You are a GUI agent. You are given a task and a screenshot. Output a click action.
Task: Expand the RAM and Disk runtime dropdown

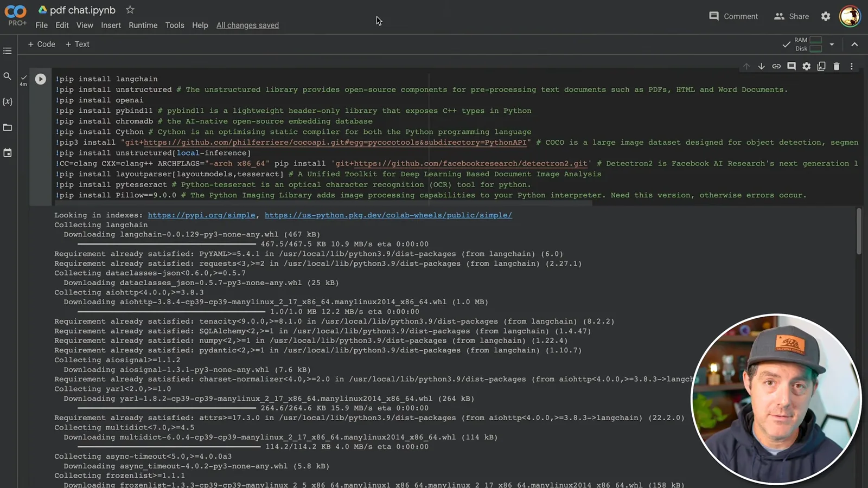832,44
